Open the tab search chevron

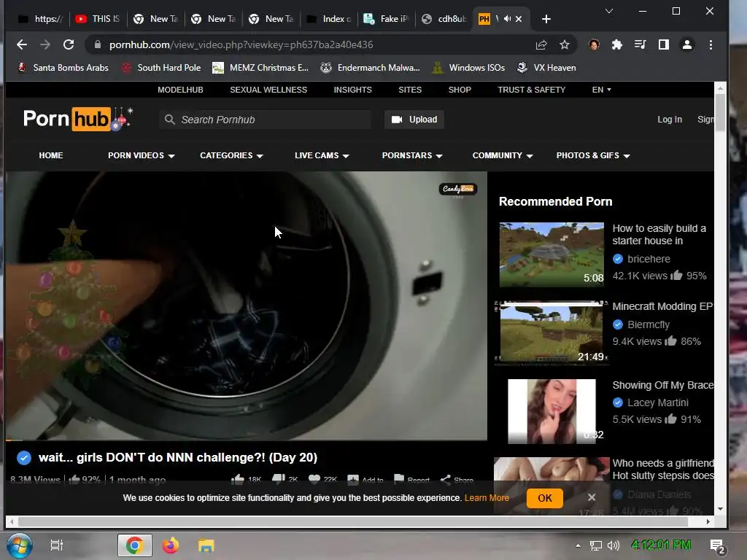coord(609,11)
